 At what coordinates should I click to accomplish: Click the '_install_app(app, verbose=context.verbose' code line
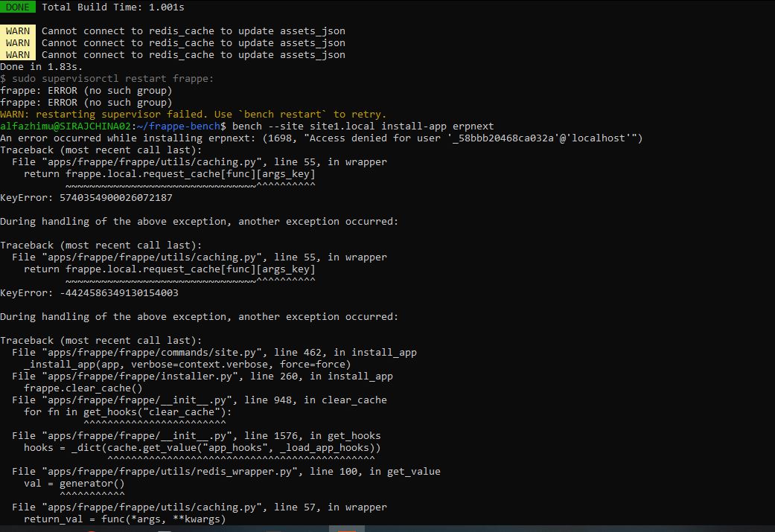188,364
